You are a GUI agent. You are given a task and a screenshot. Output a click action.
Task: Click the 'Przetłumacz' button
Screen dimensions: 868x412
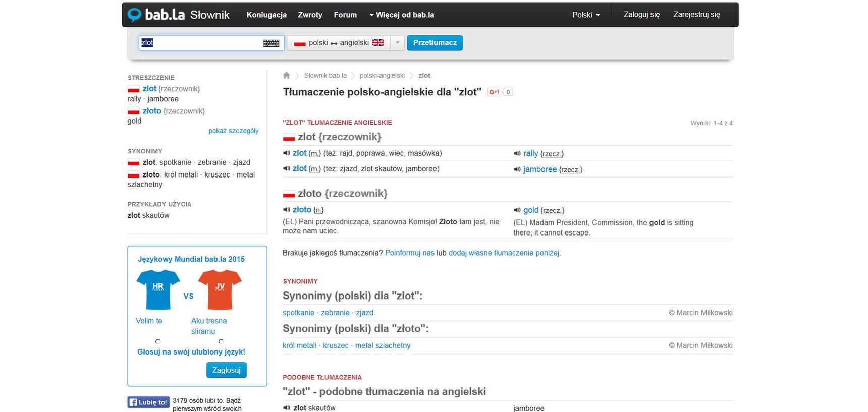click(435, 43)
